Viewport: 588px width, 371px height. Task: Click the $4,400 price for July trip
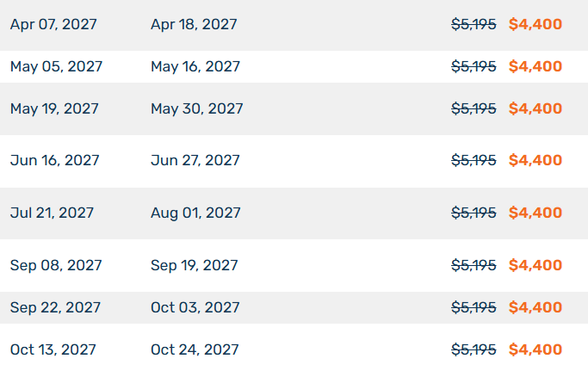coord(535,213)
